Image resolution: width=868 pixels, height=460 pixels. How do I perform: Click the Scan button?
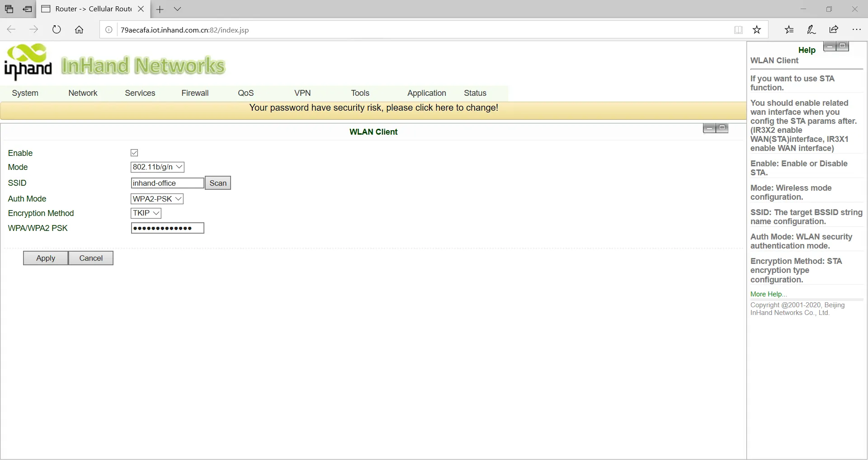218,183
